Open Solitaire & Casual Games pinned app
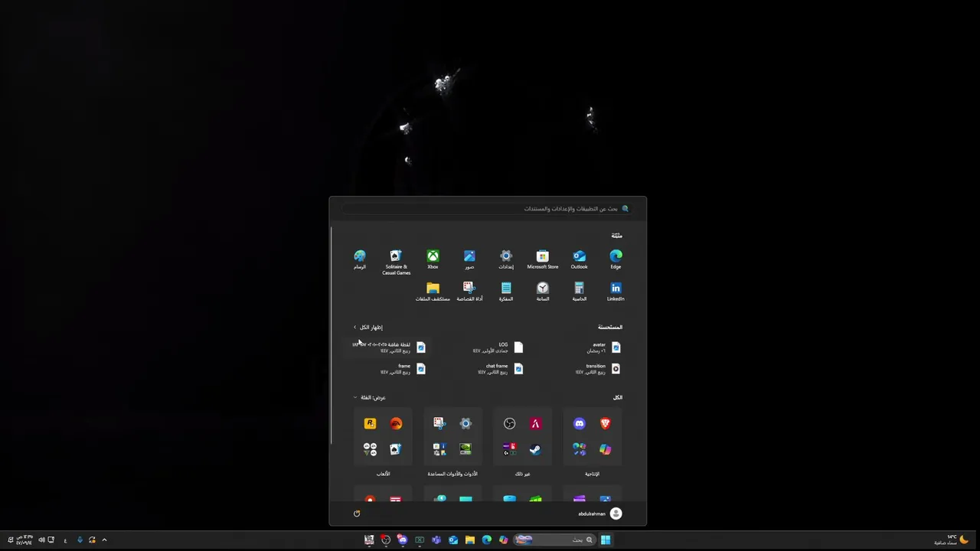 [x=396, y=262]
